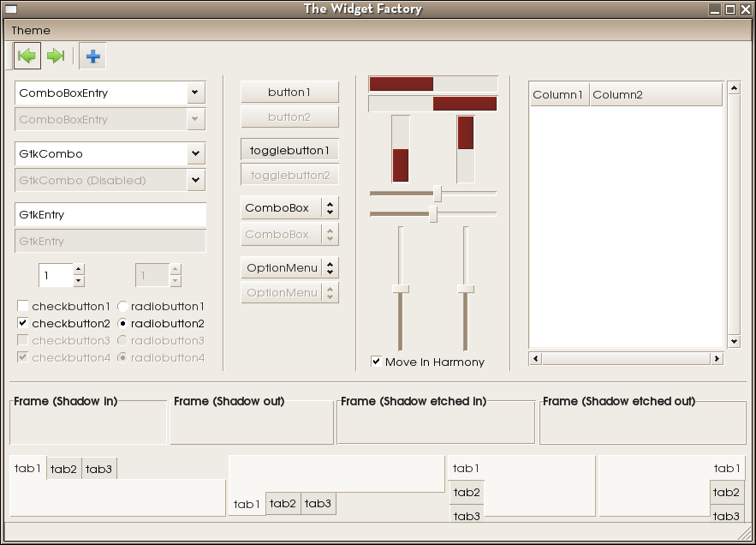Switch to tab3 in top-tabbed notebook

(98, 469)
